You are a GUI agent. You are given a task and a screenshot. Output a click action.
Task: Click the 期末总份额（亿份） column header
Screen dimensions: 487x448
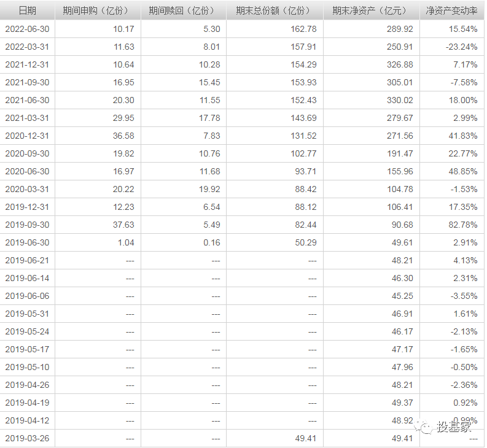point(275,10)
